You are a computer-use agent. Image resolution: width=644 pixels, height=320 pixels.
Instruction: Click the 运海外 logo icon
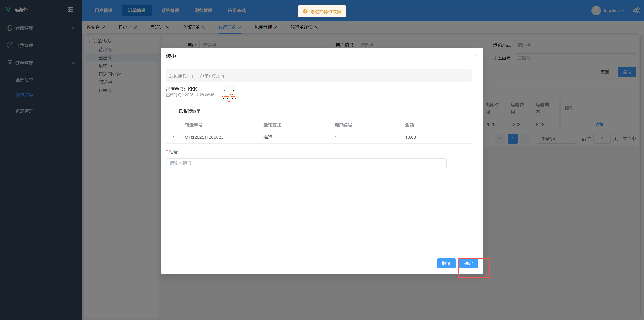point(8,10)
